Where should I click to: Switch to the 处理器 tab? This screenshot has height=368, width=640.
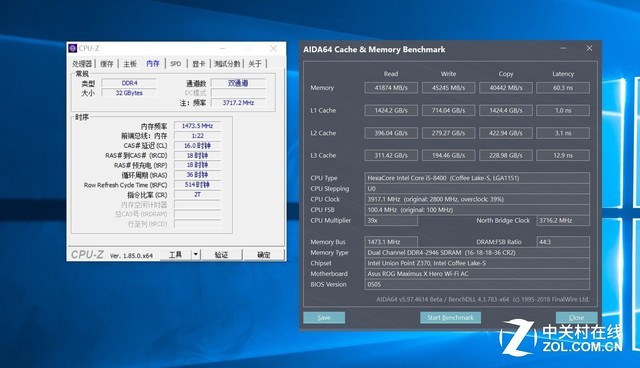pos(82,64)
